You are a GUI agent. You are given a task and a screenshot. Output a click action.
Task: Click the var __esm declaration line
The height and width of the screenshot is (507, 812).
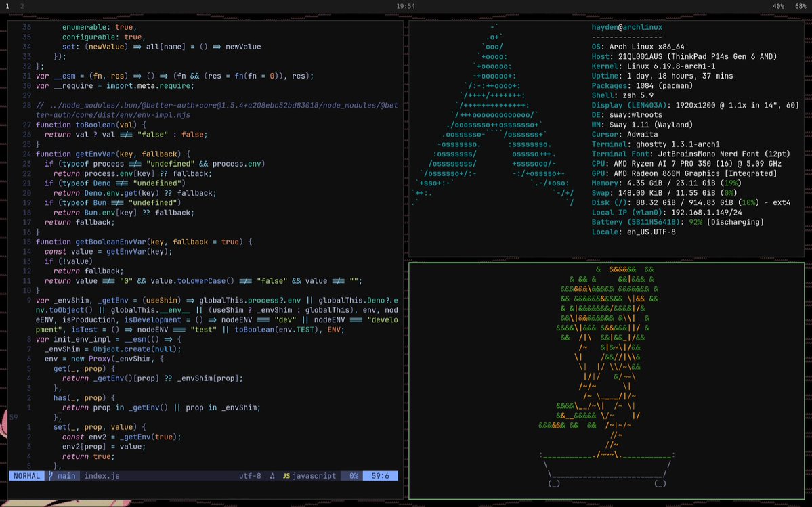click(x=175, y=76)
